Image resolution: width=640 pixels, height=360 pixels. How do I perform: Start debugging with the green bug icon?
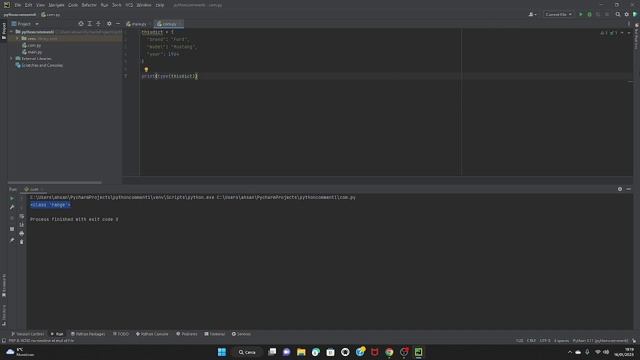click(x=589, y=14)
